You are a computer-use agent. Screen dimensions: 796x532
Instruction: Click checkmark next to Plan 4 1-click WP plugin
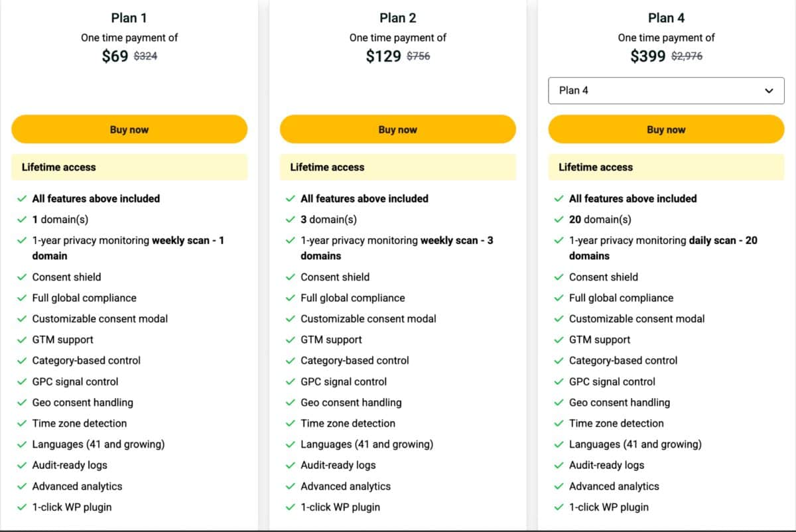[559, 507]
